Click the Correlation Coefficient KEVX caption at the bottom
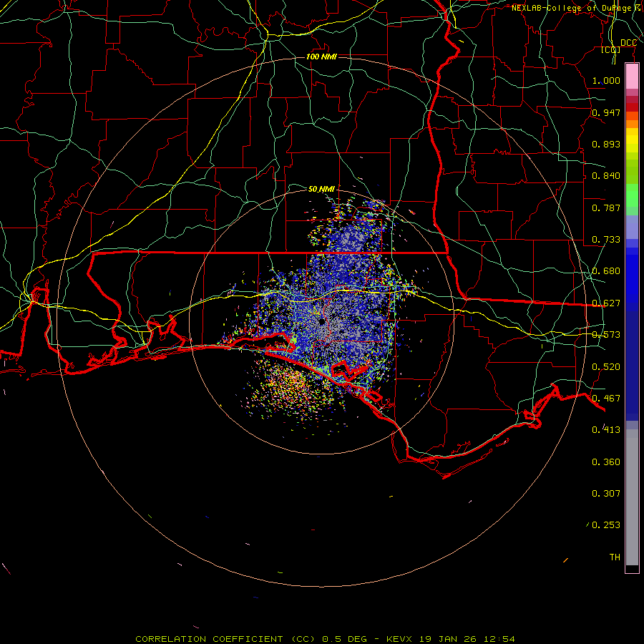 pyautogui.click(x=325, y=639)
